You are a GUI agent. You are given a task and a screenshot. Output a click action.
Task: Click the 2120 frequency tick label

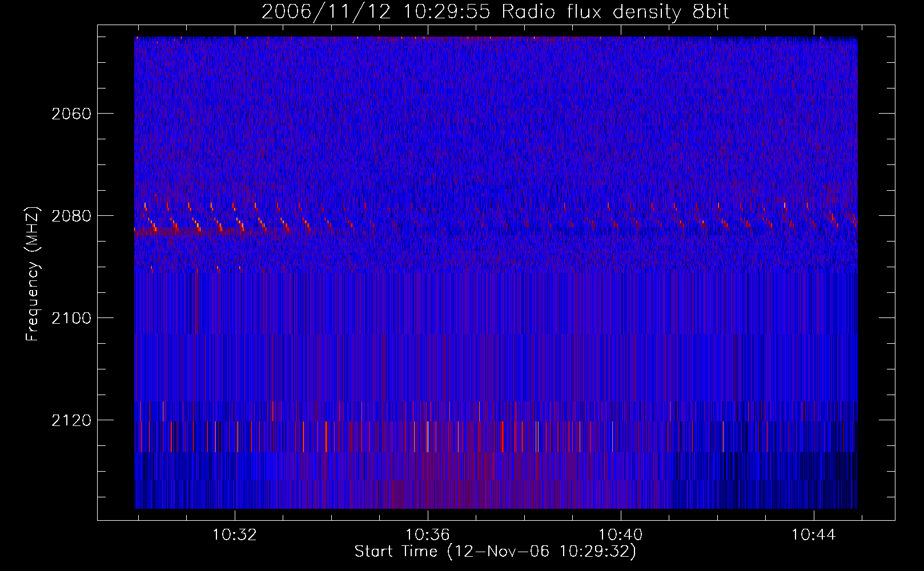[71, 420]
